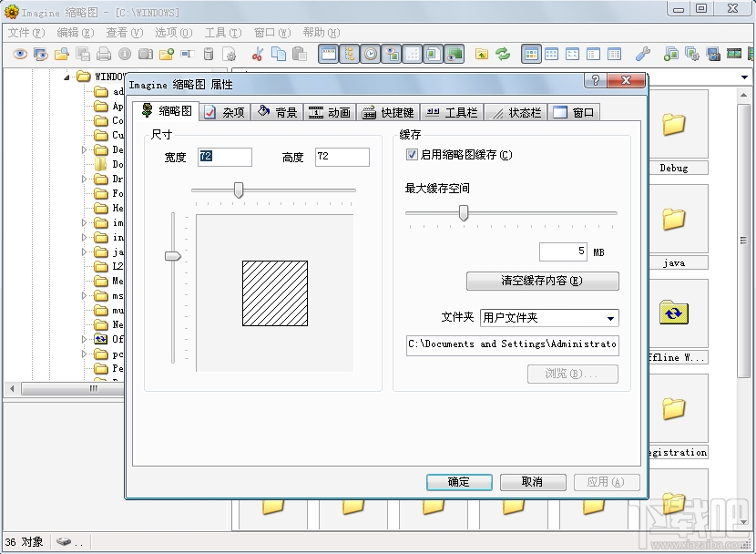756x554 pixels.
Task: Expand the ja folder tree node
Action: point(84,251)
